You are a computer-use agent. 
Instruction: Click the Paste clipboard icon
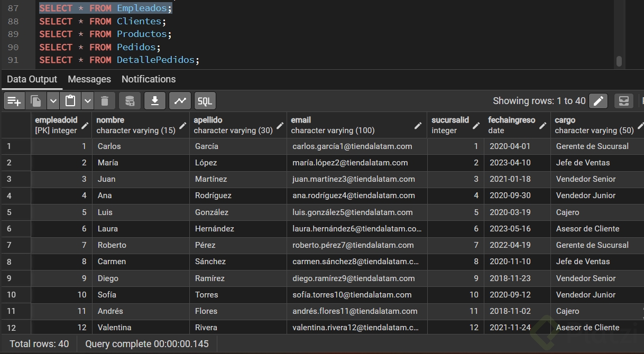(x=70, y=101)
